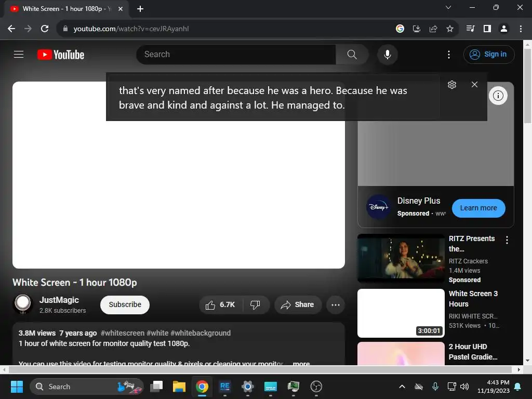This screenshot has width=532, height=399.
Task: Open a new browser tab
Action: [140, 9]
